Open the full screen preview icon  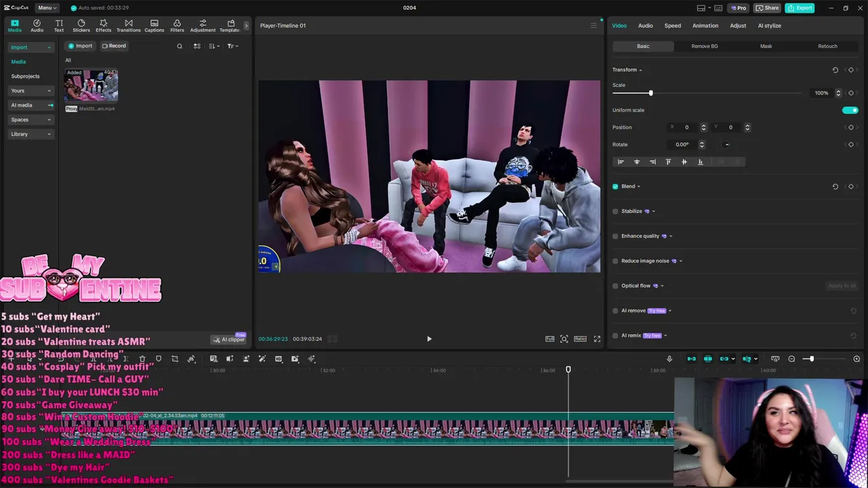pos(597,339)
